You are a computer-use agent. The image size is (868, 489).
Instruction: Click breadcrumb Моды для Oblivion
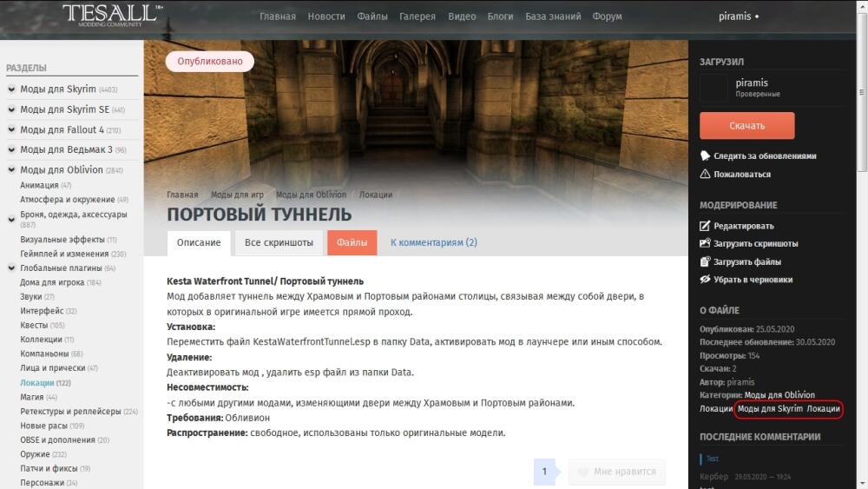click(x=311, y=195)
